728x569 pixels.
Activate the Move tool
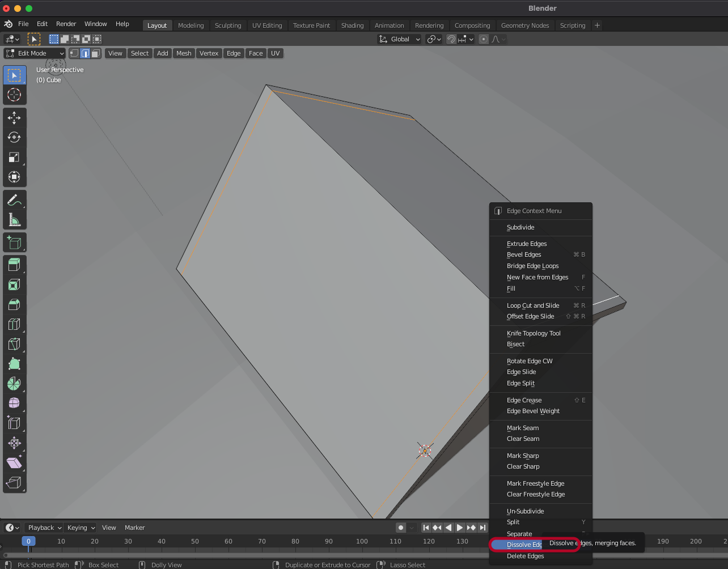coord(14,117)
